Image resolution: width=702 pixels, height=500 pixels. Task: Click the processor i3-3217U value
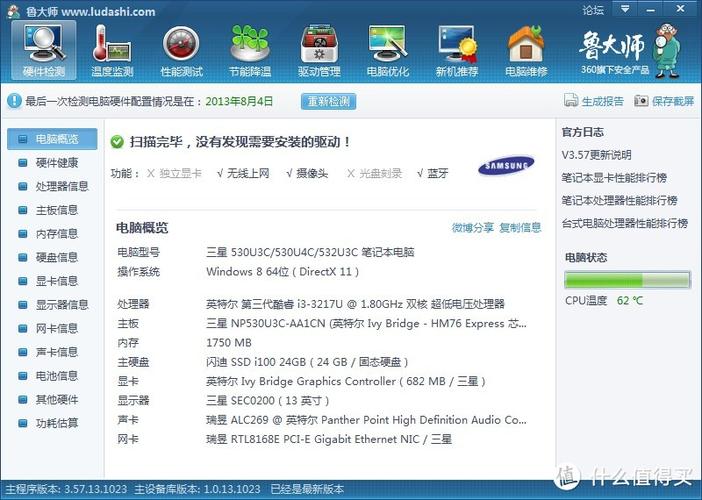point(355,304)
